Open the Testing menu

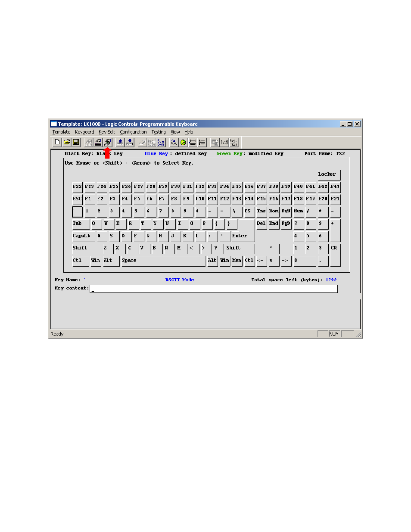point(159,132)
